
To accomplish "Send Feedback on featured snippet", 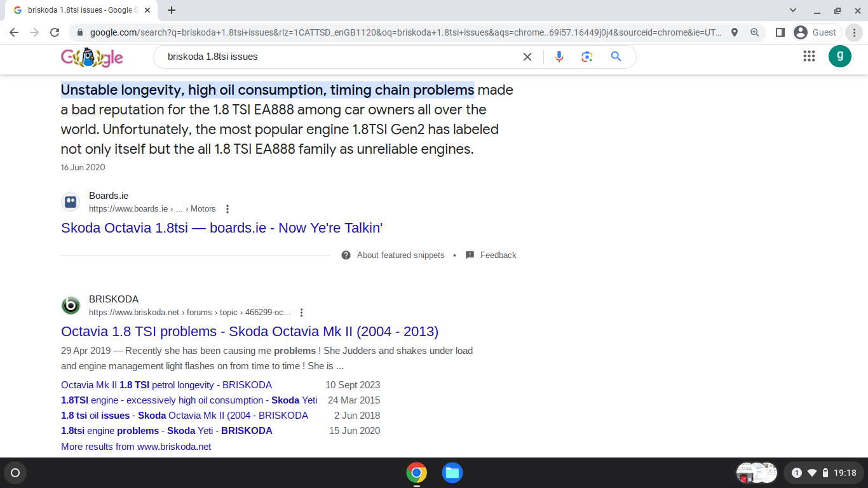I will [x=491, y=255].
